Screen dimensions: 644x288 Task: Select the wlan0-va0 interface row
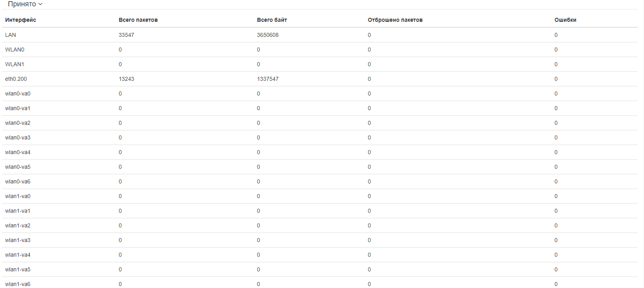[x=18, y=93]
